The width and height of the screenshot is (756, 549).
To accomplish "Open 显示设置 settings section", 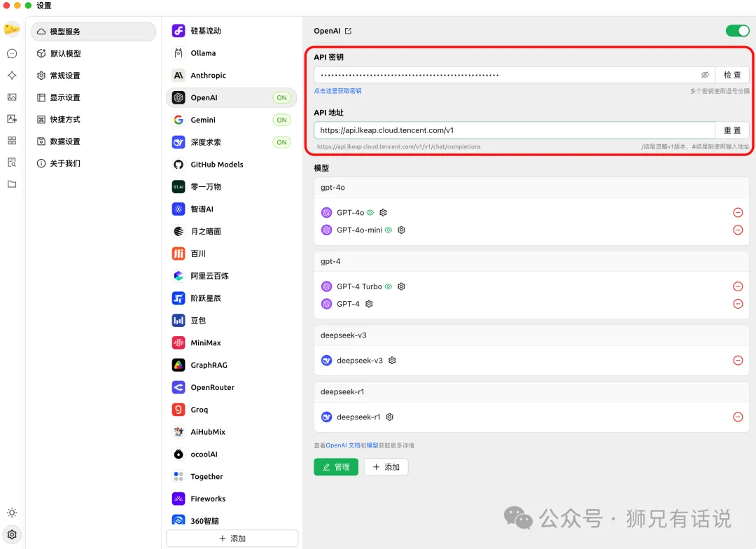I will tap(94, 97).
